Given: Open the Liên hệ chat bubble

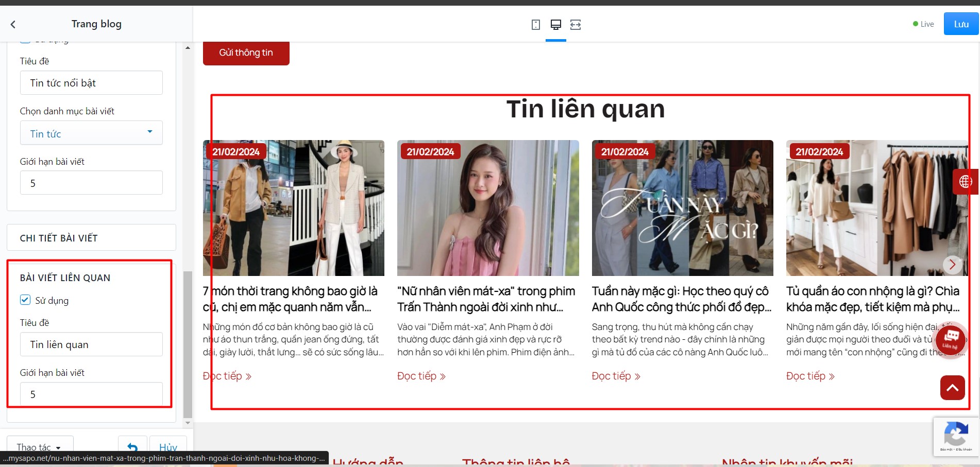Looking at the screenshot, I should (x=951, y=340).
